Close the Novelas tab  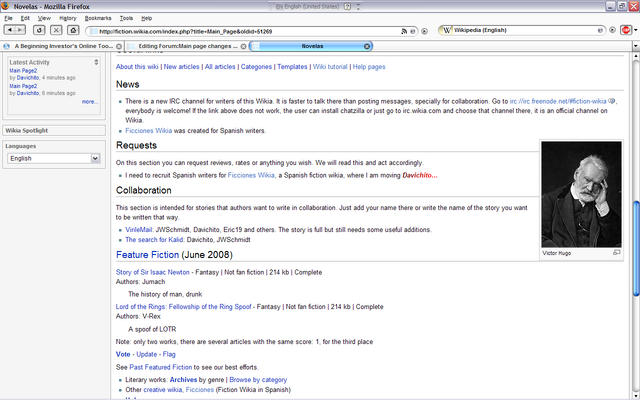tap(367, 47)
